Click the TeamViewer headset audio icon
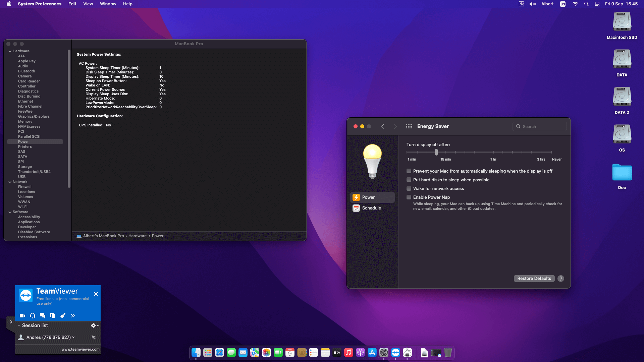This screenshot has width=644, height=362. tap(33, 316)
